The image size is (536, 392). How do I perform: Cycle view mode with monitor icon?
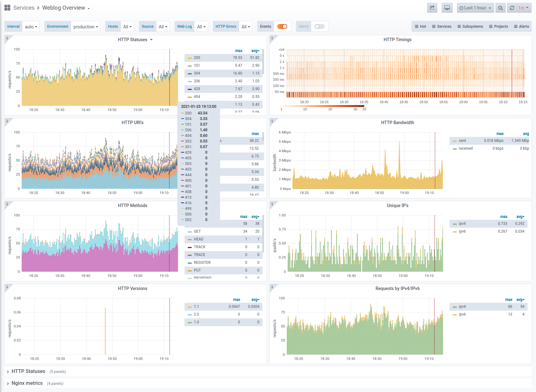pos(447,8)
